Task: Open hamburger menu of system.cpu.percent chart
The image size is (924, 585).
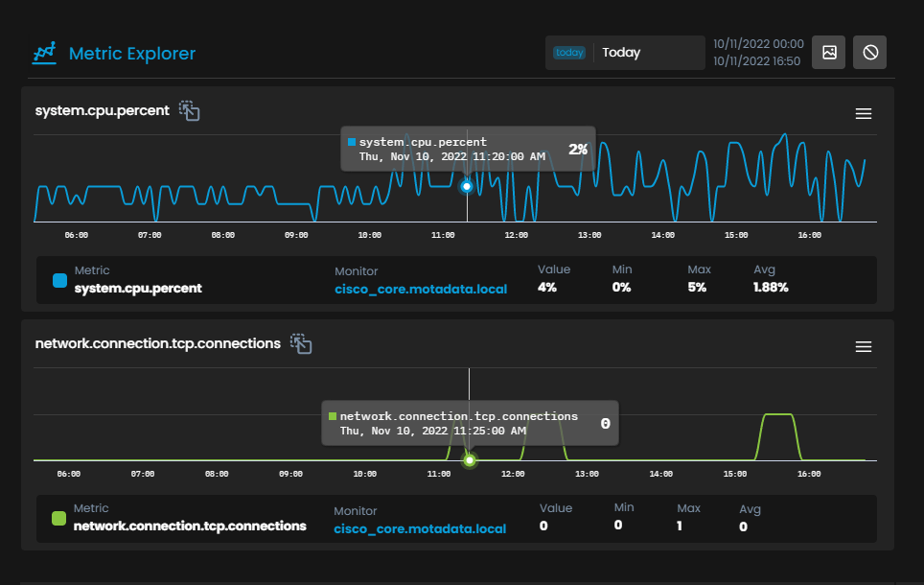Action: (864, 114)
